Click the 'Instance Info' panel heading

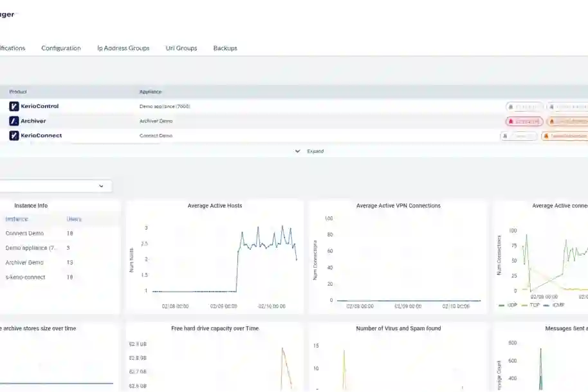[31, 205]
